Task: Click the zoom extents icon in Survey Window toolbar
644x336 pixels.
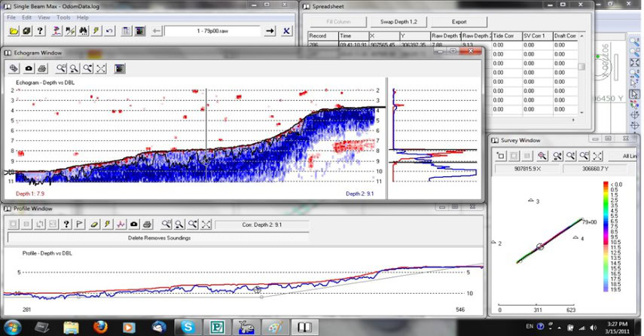Action: (x=598, y=156)
